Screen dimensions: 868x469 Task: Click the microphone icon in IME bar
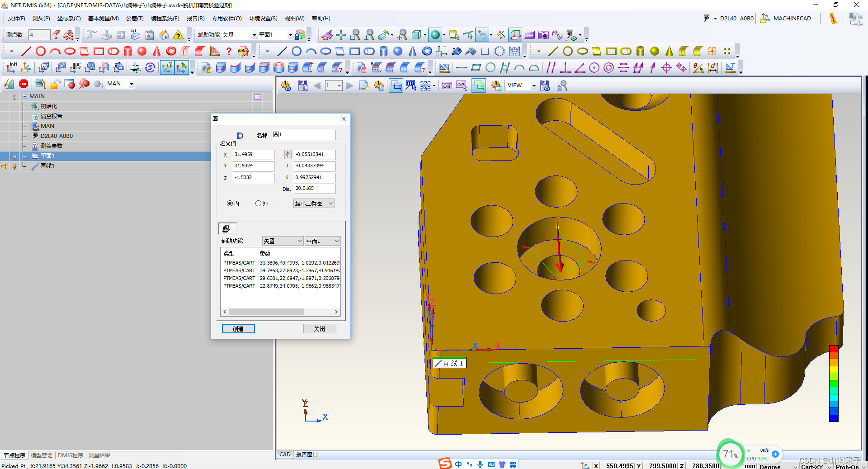pyautogui.click(x=480, y=464)
